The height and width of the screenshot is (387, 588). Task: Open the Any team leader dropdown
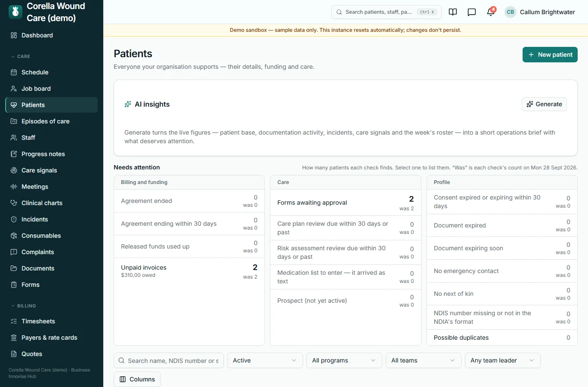click(503, 360)
